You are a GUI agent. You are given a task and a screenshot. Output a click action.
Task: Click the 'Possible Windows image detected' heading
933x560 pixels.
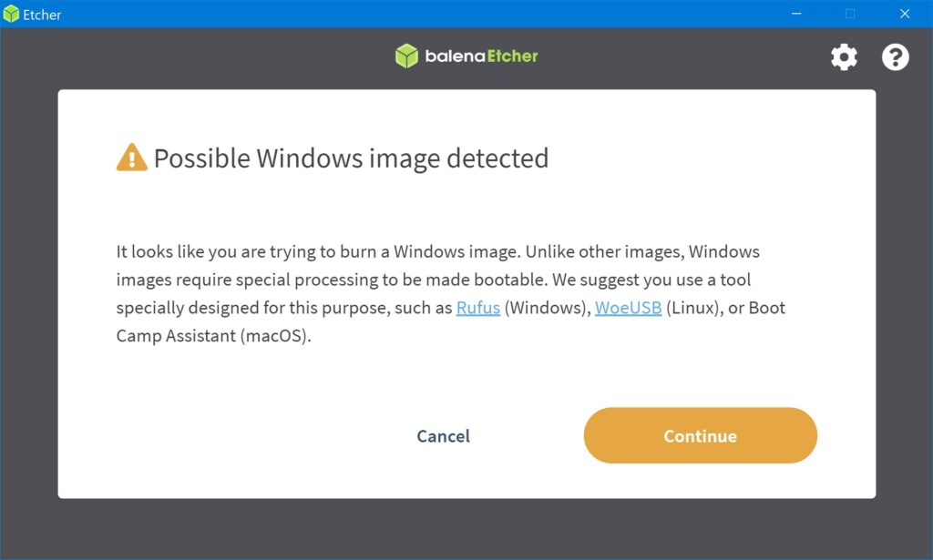[x=351, y=158]
